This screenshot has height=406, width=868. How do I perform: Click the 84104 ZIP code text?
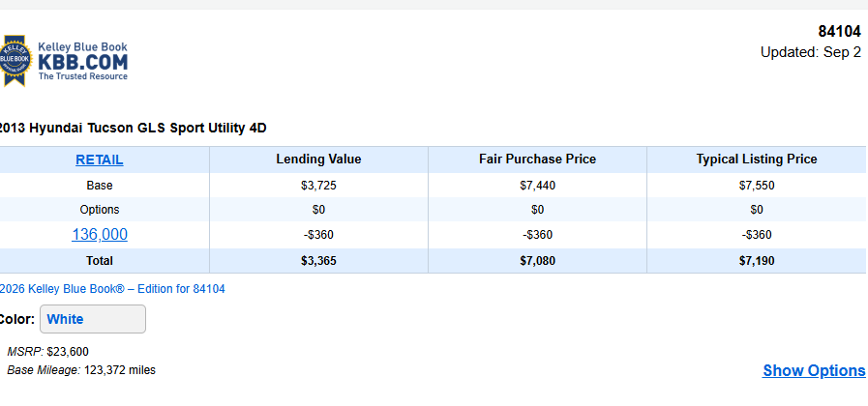[x=839, y=32]
